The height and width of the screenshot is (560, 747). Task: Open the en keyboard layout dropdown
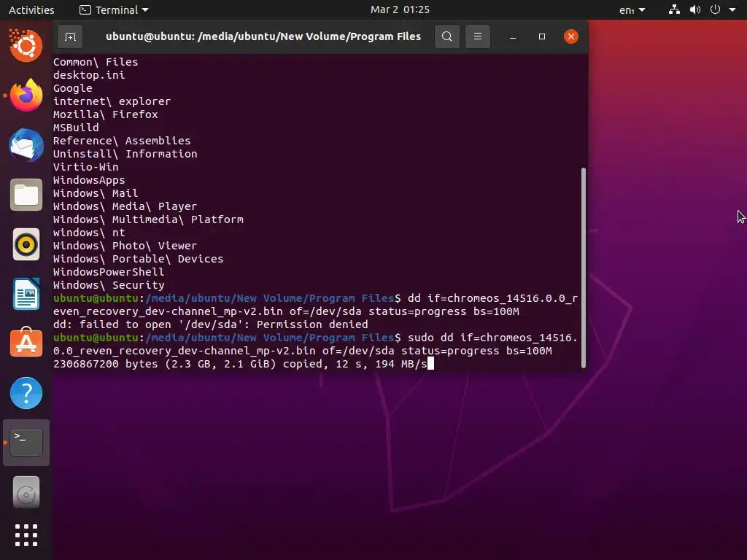[x=632, y=9]
